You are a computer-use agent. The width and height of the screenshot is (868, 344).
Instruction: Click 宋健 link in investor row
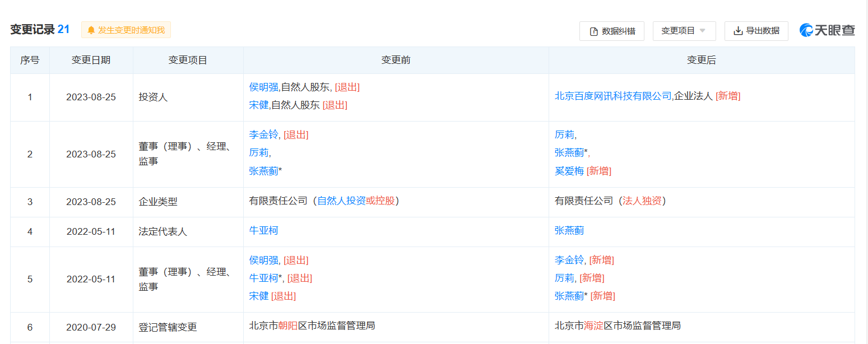(x=259, y=105)
